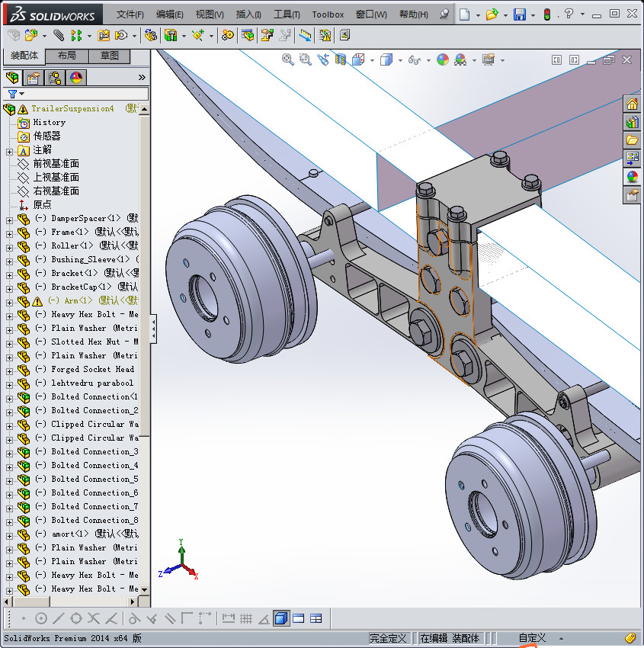This screenshot has width=644, height=648.
Task: Click the Rebuild traffic light icon
Action: pyautogui.click(x=547, y=15)
